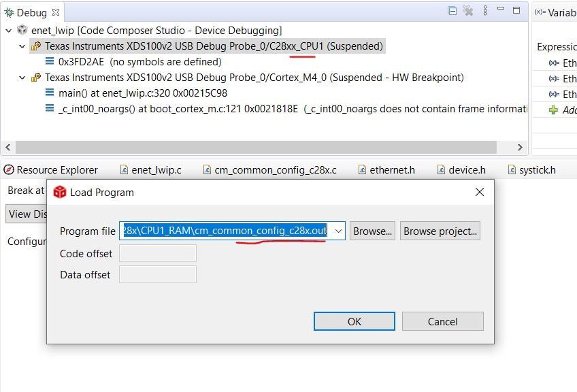Close the Debug tab with its X icon
This screenshot has width=577, height=392.
pos(56,12)
